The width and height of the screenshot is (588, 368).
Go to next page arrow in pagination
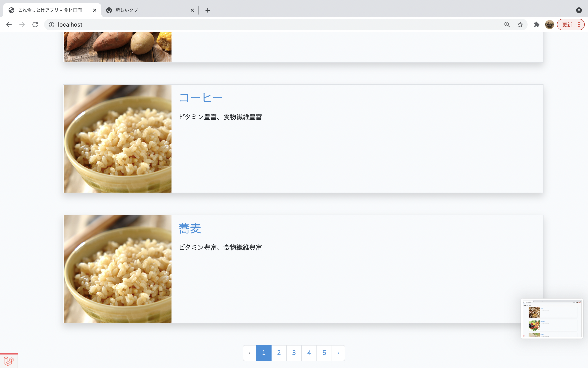click(x=338, y=353)
